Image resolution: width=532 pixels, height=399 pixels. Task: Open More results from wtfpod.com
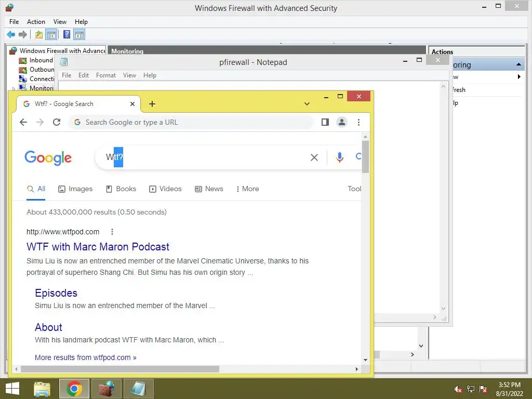pyautogui.click(x=86, y=357)
